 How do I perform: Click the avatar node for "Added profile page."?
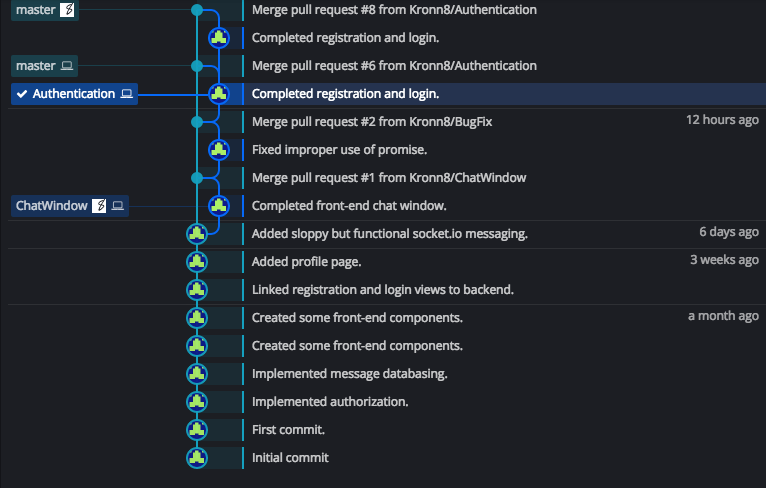pos(197,262)
